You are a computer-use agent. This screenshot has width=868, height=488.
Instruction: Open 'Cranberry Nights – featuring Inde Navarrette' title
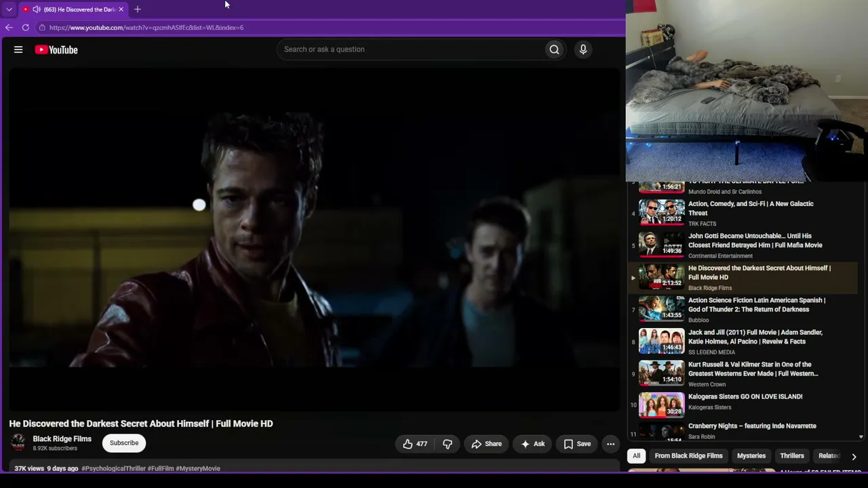[752, 426]
